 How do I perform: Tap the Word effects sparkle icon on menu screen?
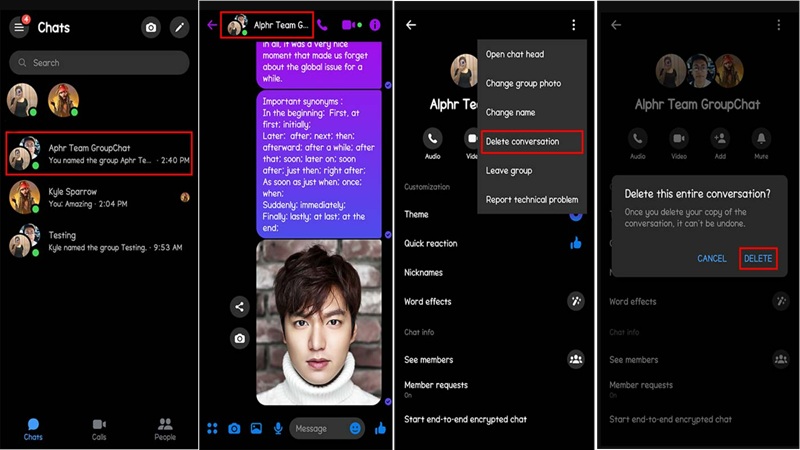pyautogui.click(x=576, y=302)
